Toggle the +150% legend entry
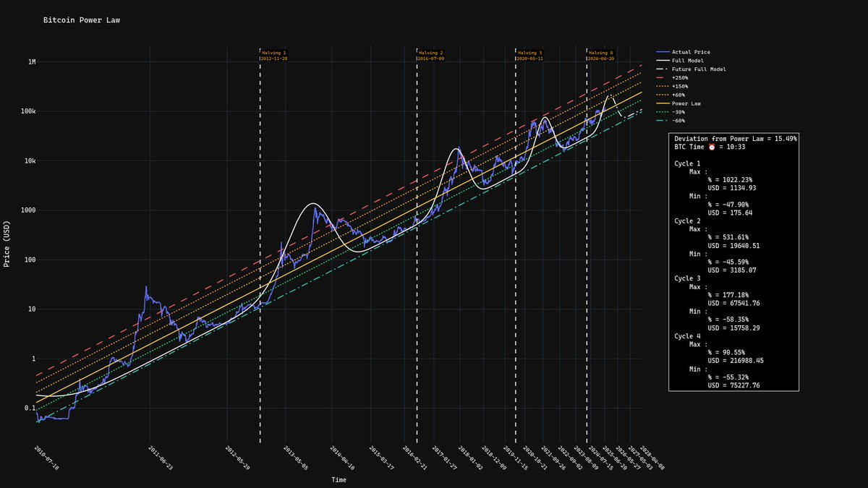 pos(672,86)
